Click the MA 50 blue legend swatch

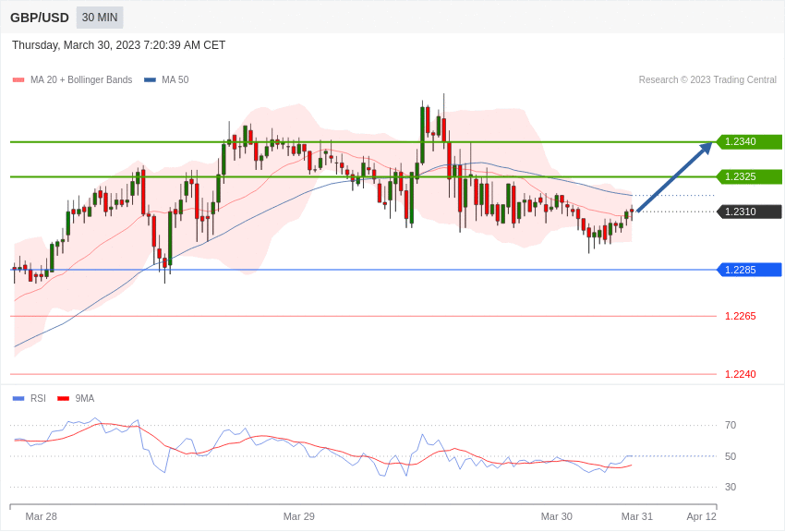click(150, 79)
